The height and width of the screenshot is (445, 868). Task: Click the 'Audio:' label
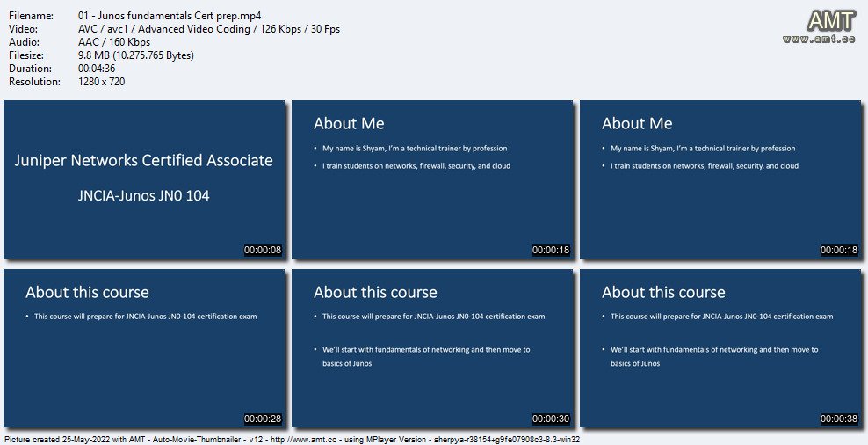pos(24,42)
